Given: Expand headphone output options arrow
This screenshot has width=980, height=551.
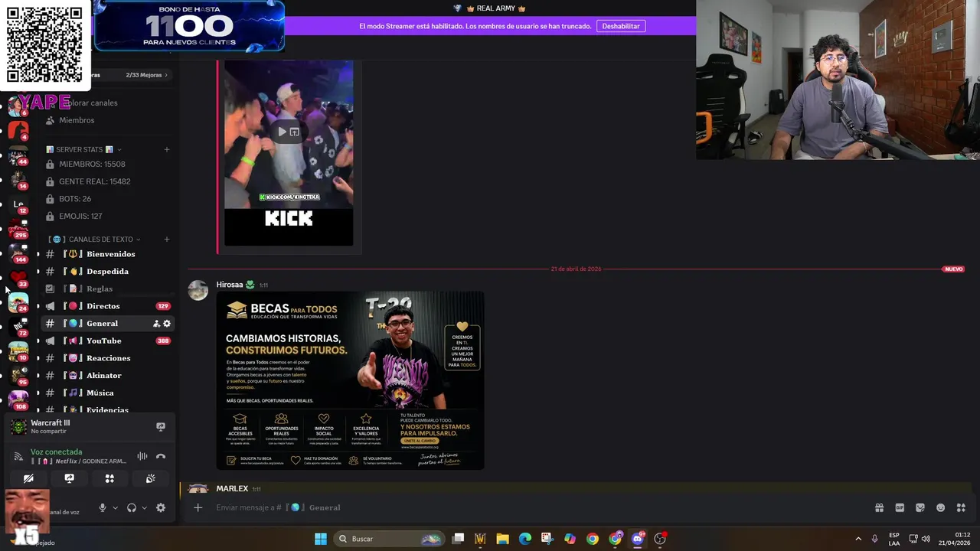Looking at the screenshot, I should pos(144,507).
